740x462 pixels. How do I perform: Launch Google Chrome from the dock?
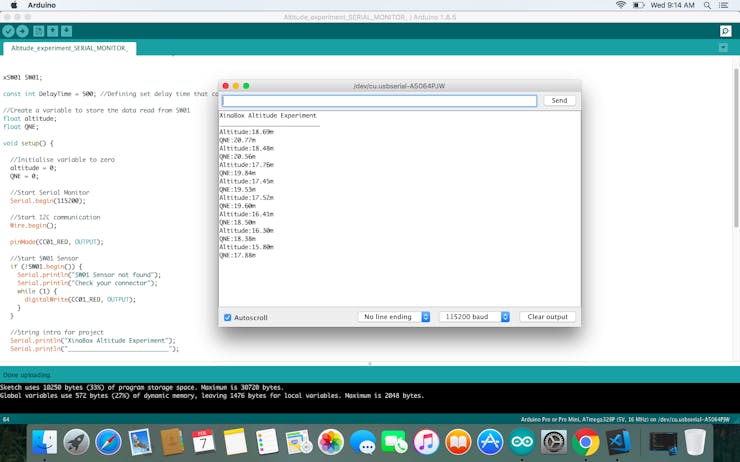coord(585,442)
